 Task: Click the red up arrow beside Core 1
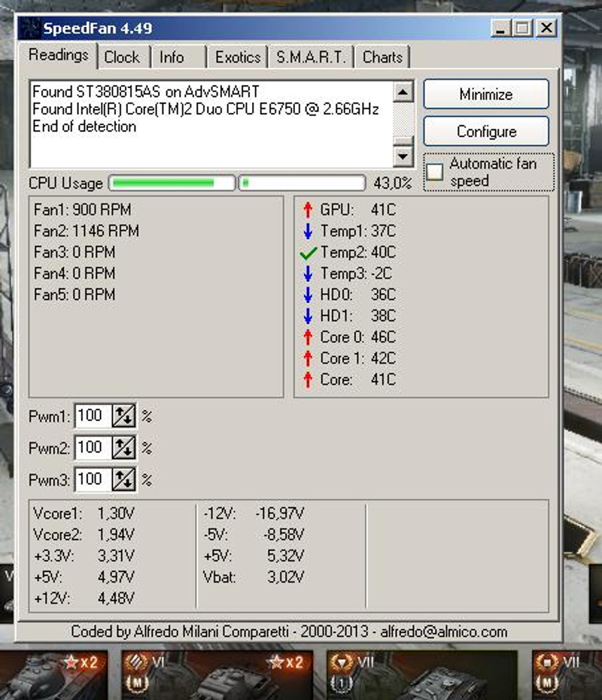(x=307, y=358)
